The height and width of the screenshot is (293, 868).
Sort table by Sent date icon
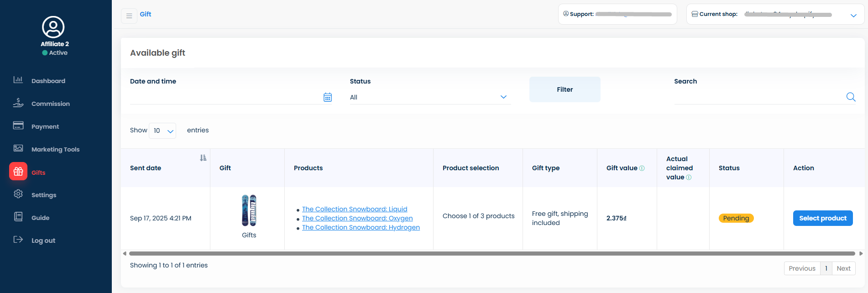[203, 158]
